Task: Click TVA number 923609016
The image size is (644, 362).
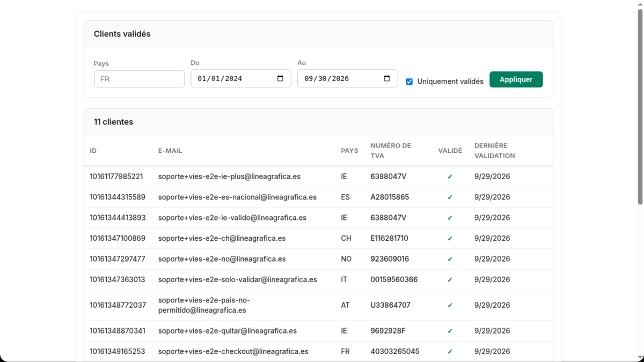Action: pyautogui.click(x=390, y=259)
